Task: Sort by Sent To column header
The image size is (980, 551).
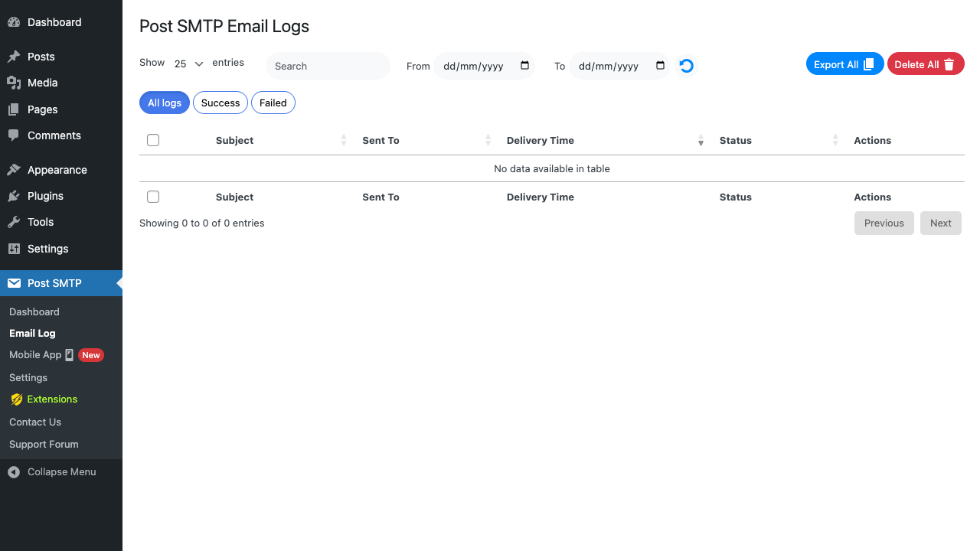Action: pos(426,140)
